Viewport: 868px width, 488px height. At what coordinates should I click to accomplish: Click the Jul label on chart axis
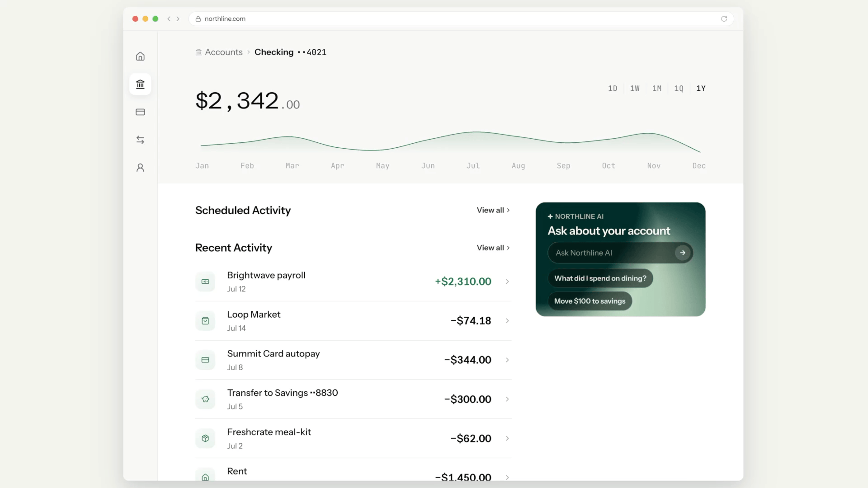pos(473,166)
